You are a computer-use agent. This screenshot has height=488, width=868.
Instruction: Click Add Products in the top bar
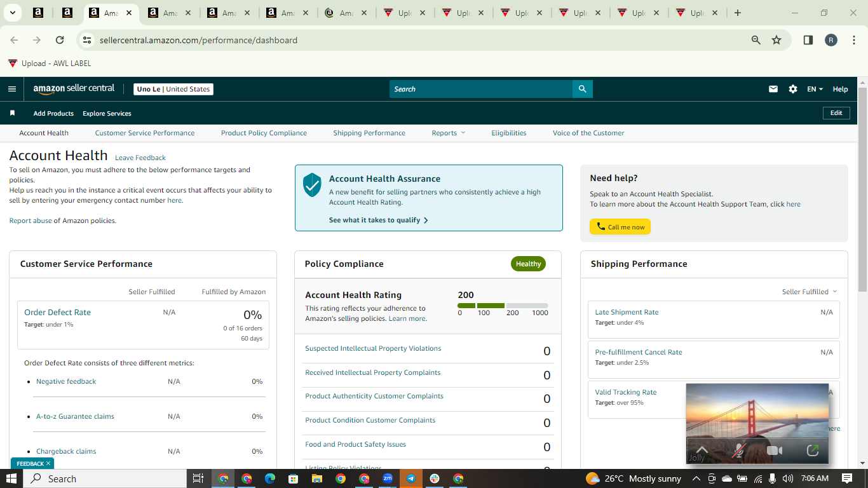(53, 113)
